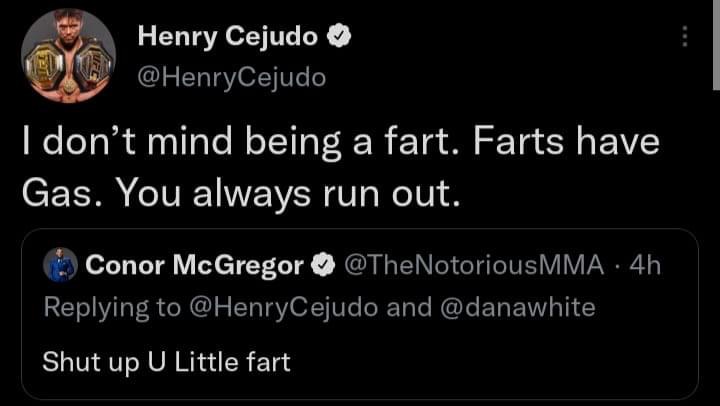Click the "Shut up U Little fart" text
Image resolution: width=720 pixels, height=406 pixels.
[x=166, y=361]
